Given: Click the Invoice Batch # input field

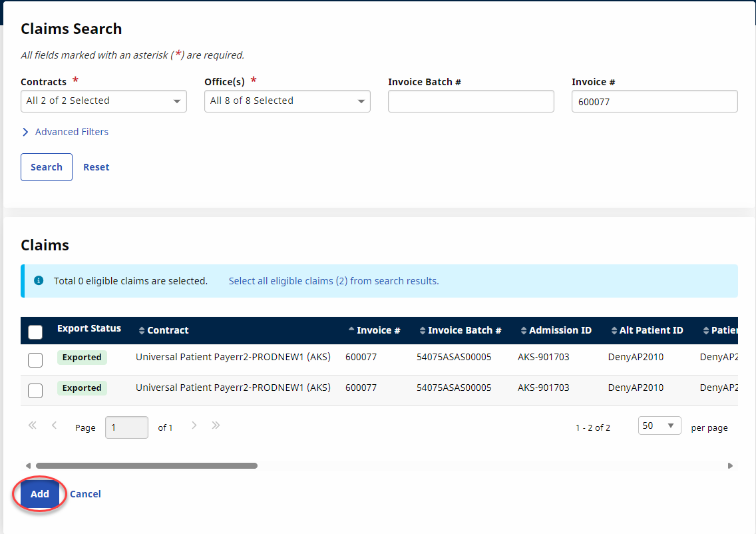Looking at the screenshot, I should 471,101.
